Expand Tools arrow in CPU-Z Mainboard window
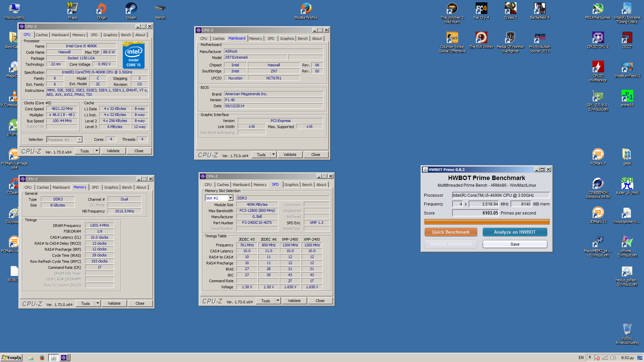The width and height of the screenshot is (644, 362). 273,155
